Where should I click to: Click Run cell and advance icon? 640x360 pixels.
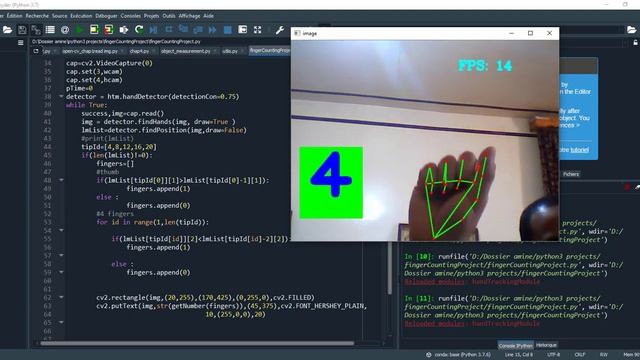109,29
